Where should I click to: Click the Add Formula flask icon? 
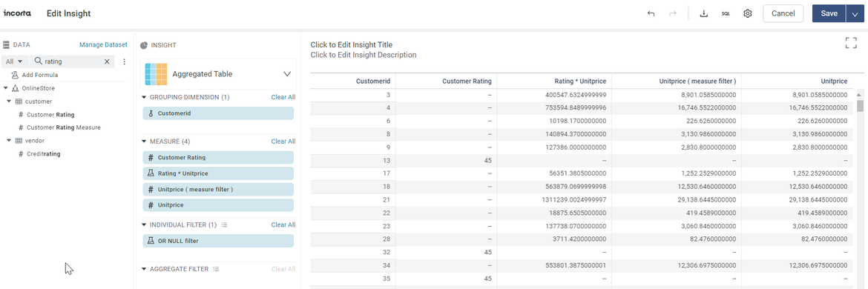point(15,75)
